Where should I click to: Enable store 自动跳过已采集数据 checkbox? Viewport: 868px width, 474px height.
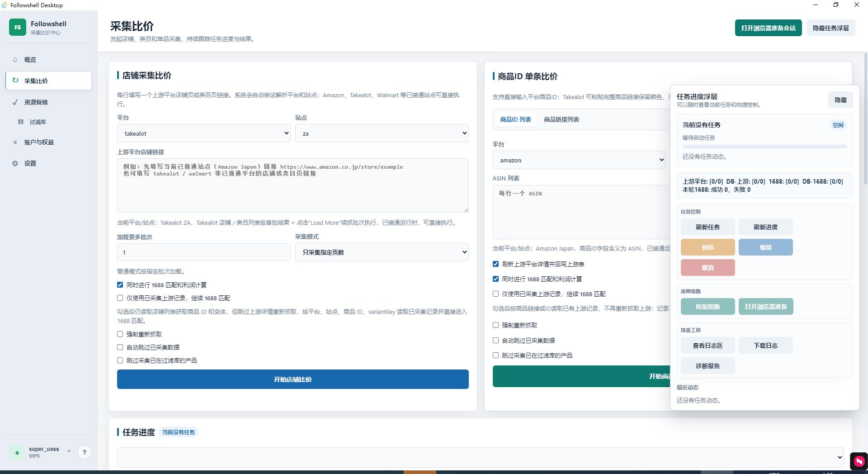pos(120,347)
